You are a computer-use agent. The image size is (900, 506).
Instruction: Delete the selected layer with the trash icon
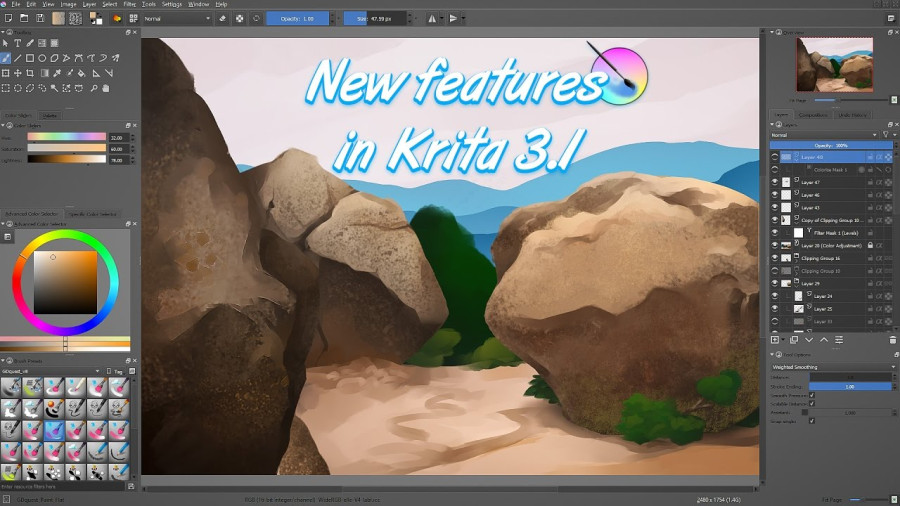coord(893,340)
